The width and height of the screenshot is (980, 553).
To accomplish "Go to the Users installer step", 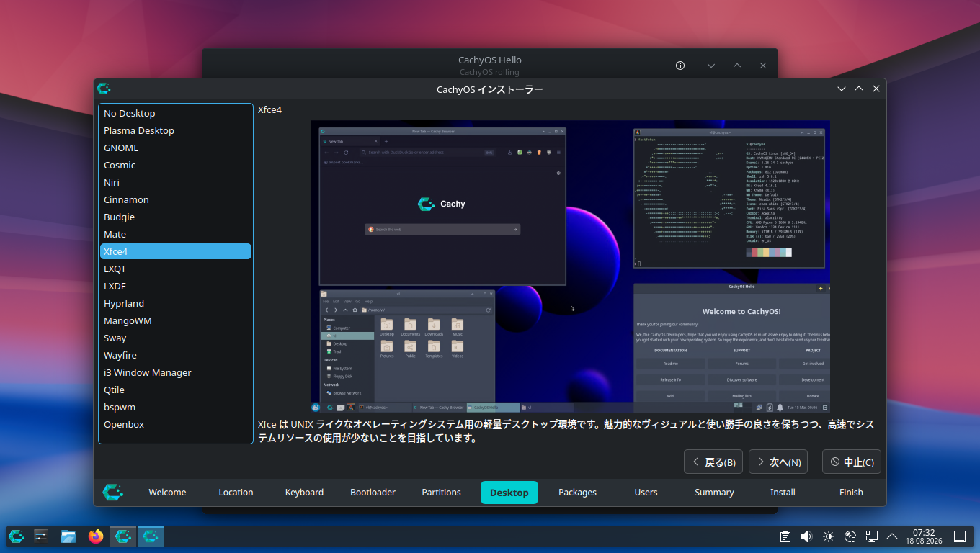I will click(646, 493).
